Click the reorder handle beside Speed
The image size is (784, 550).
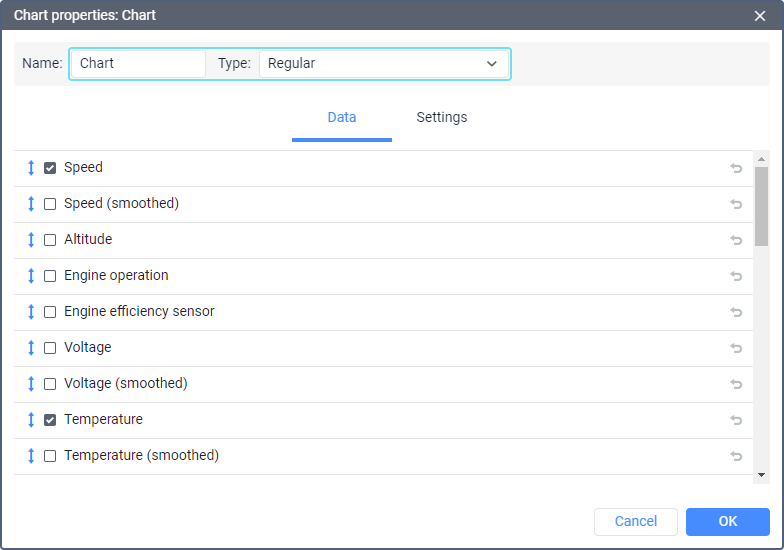tap(31, 168)
